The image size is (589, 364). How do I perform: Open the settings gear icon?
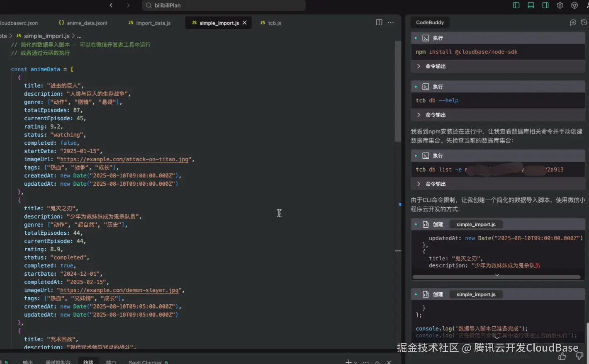tap(560, 5)
